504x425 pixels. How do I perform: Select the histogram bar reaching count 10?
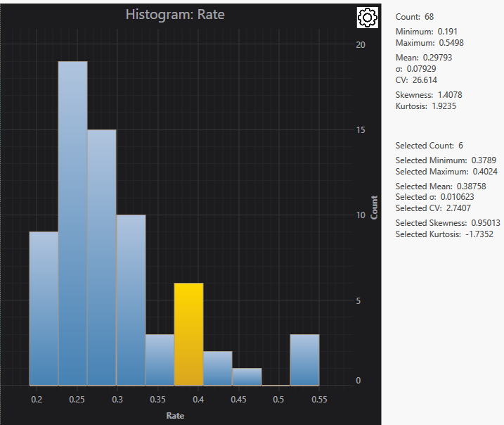131,300
